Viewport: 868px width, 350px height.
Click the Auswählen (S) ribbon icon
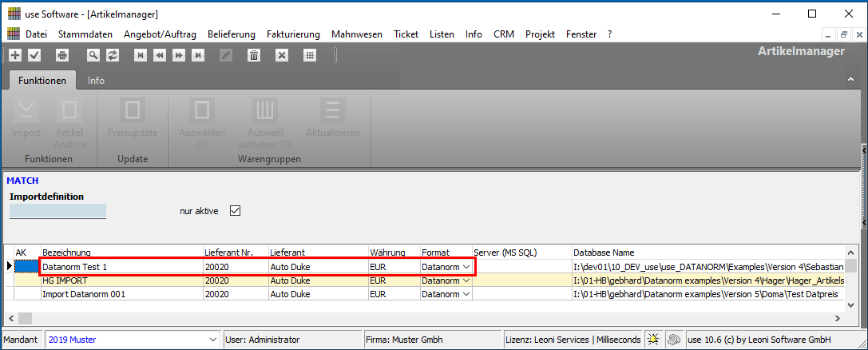[202, 109]
